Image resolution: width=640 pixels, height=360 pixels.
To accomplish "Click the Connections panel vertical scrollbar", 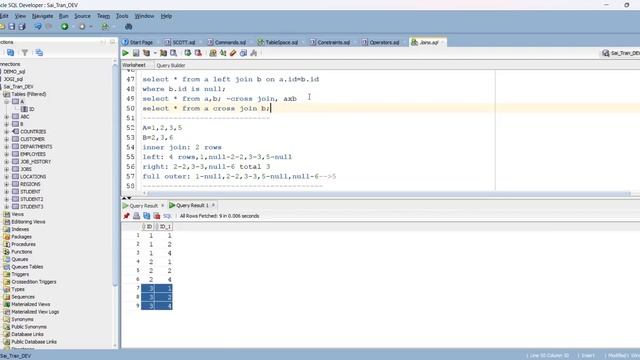I will pos(115,176).
